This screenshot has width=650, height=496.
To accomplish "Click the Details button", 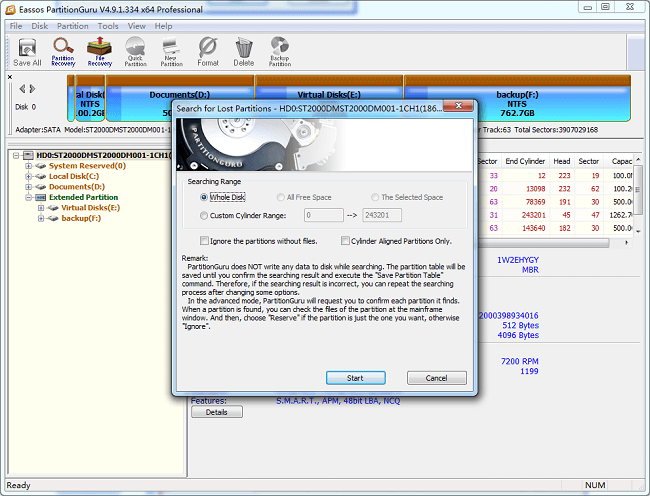I will tap(217, 412).
